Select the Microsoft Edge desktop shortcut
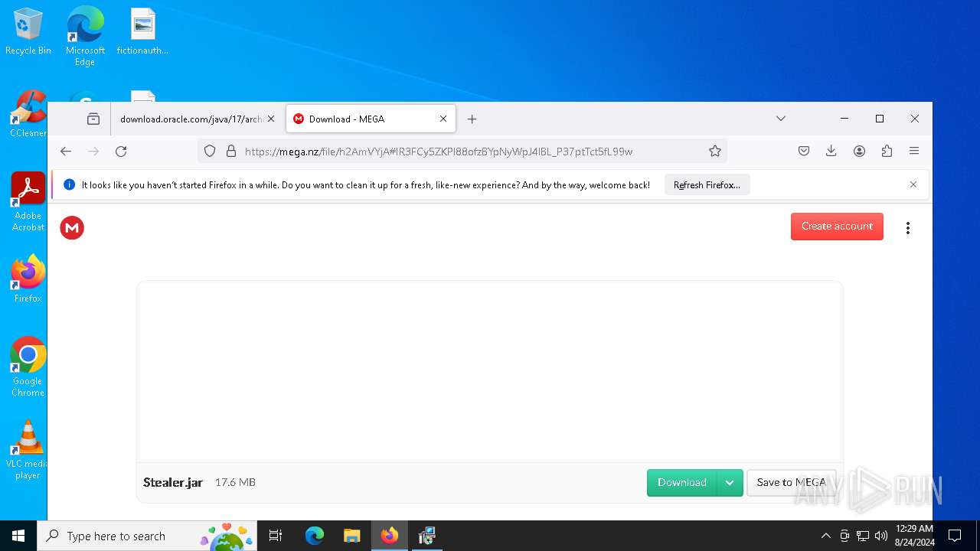 (85, 37)
